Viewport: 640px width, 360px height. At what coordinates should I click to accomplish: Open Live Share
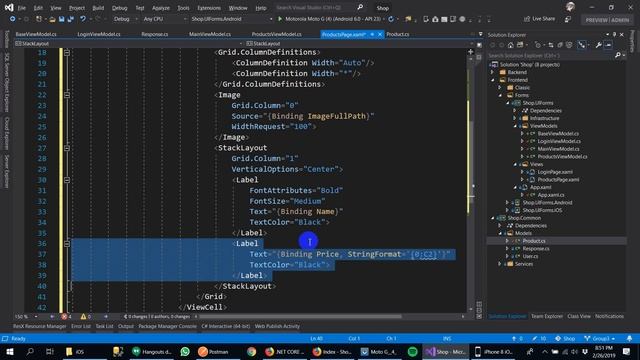(539, 19)
